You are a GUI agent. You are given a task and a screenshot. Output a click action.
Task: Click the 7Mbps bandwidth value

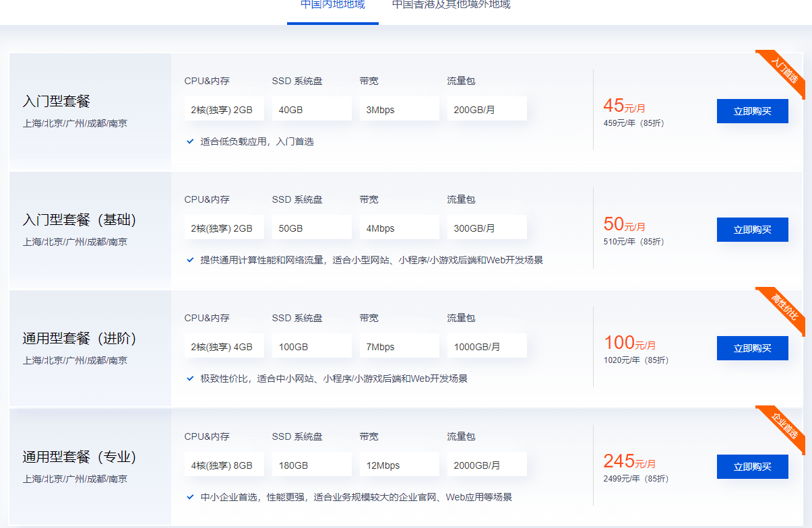pos(399,346)
